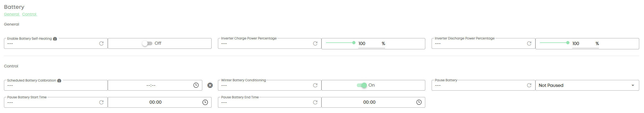
Task: Refresh Winter Battery Conditioning value
Action: click(x=315, y=85)
